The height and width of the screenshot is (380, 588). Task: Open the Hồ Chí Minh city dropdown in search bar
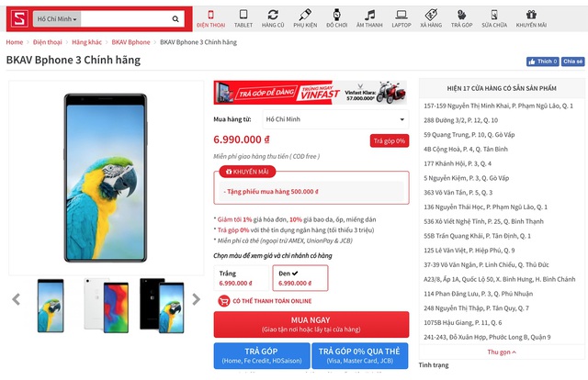click(57, 18)
